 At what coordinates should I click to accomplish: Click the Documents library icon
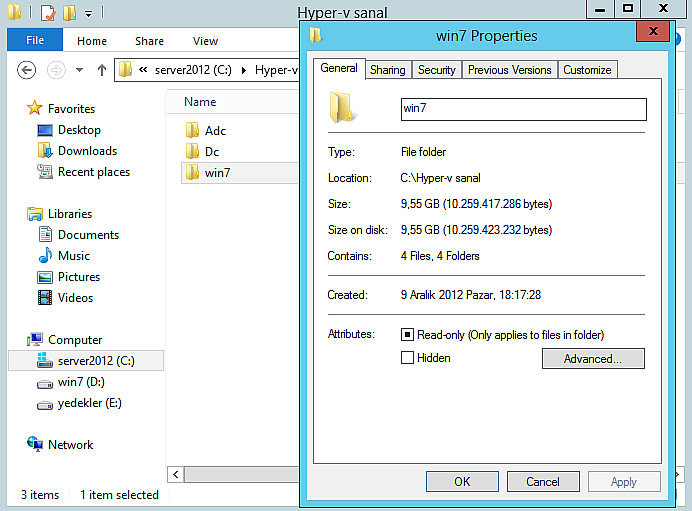(45, 234)
